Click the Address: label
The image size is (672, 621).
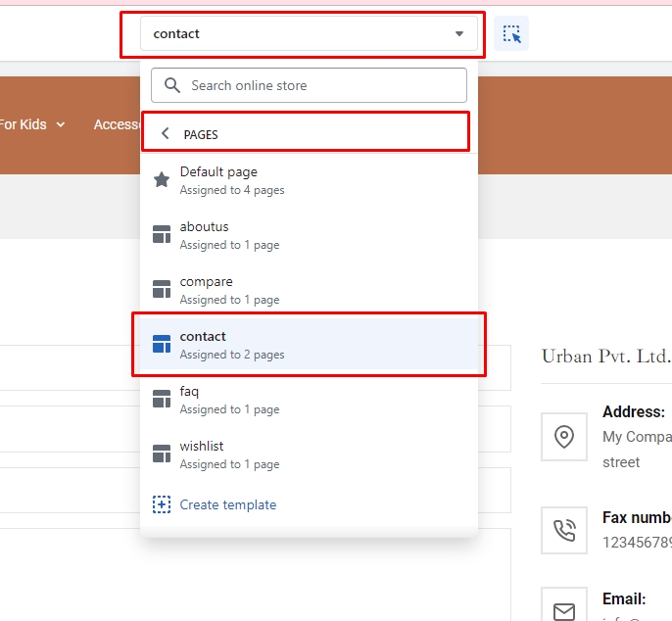point(634,411)
